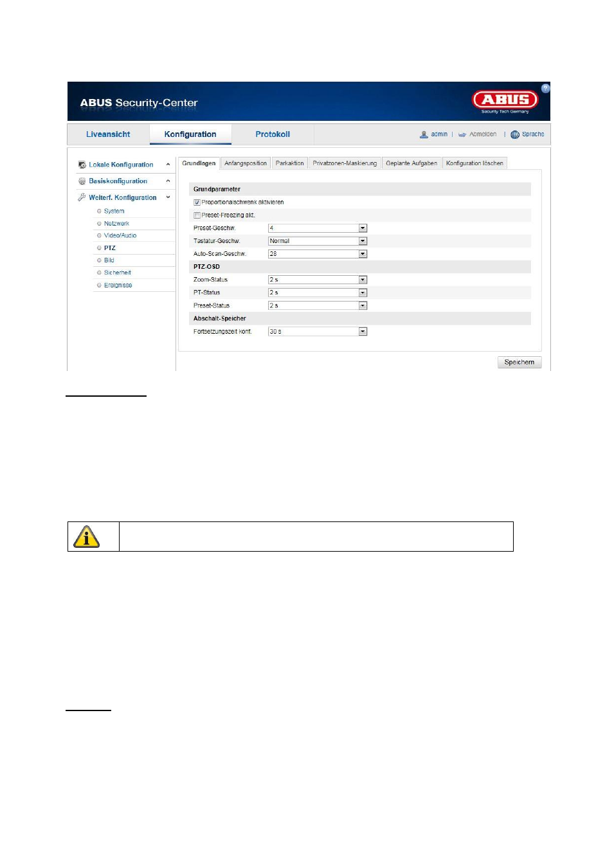The image size is (614, 868).
Task: Enable the Preset-Freezing akt. checkbox
Action: coord(197,215)
